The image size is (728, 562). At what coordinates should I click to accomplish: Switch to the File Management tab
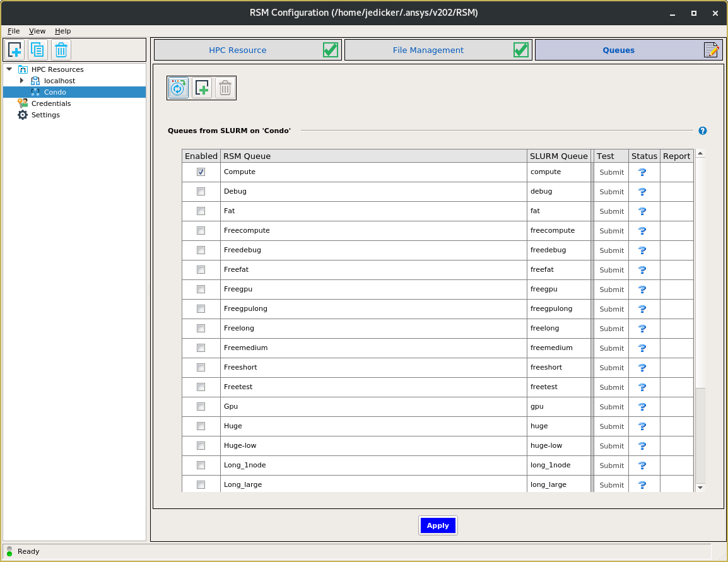438,50
